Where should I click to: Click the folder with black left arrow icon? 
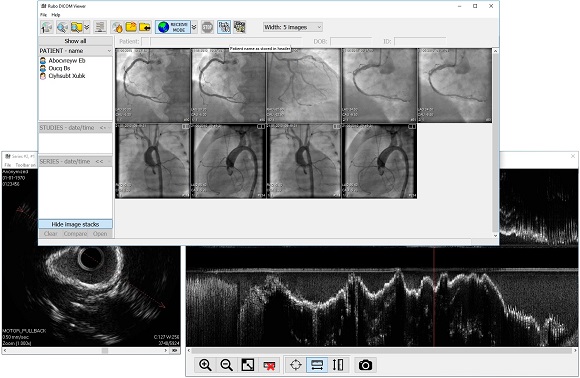[145, 27]
